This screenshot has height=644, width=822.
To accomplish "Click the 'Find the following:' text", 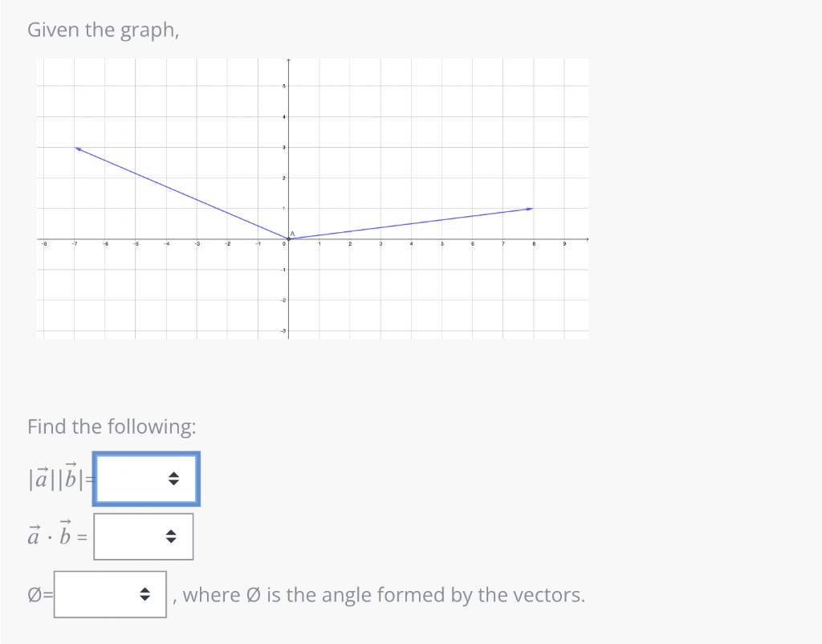I will point(112,426).
